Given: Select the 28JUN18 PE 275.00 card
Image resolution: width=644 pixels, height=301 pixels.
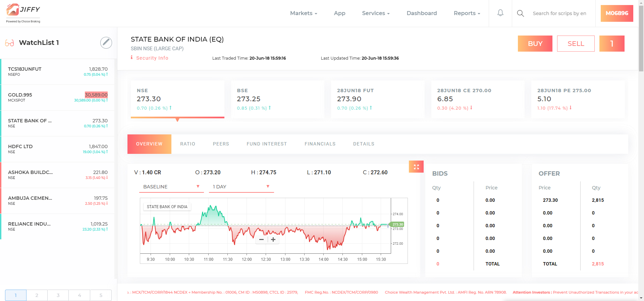Looking at the screenshot, I should coord(578,99).
